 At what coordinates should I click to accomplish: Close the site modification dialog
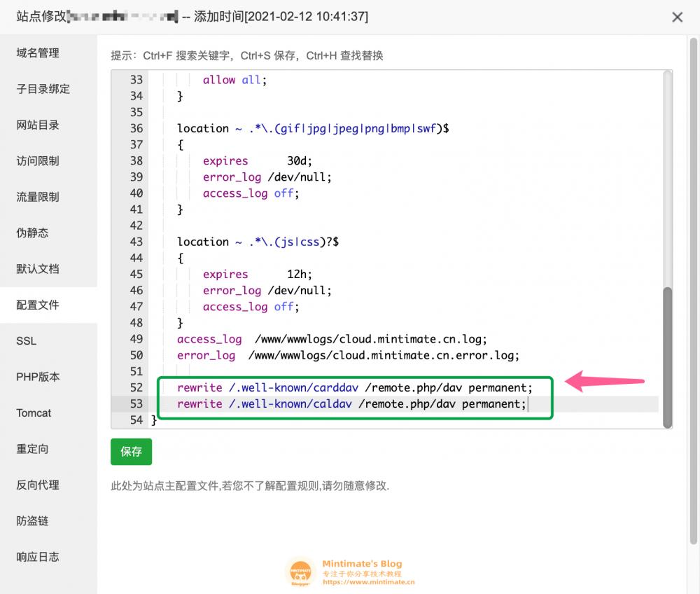(677, 18)
